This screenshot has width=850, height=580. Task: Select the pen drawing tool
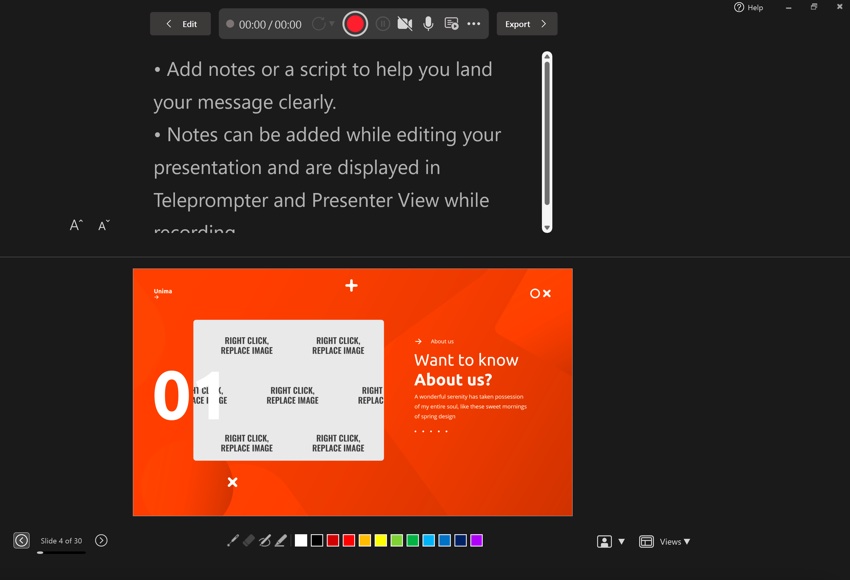[265, 540]
